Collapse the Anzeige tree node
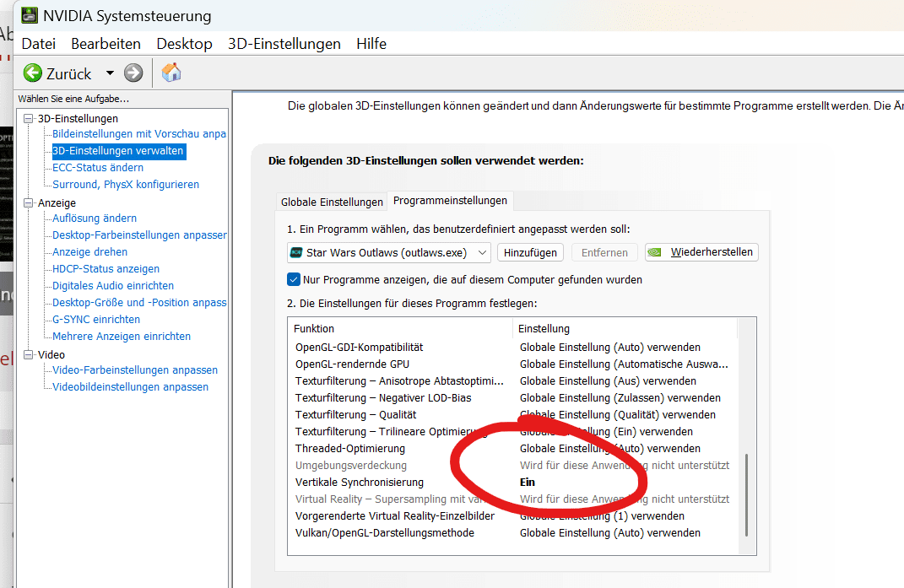The height and width of the screenshot is (588, 904). (x=28, y=203)
